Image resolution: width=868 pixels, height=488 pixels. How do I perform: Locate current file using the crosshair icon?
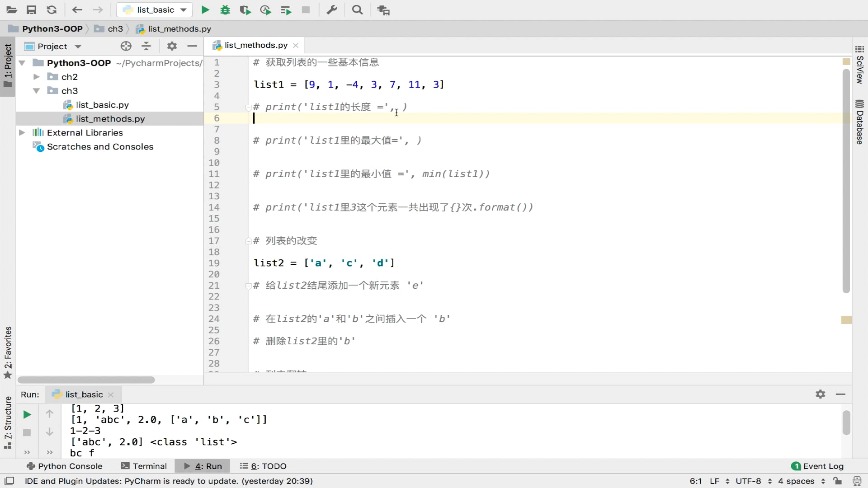(126, 46)
